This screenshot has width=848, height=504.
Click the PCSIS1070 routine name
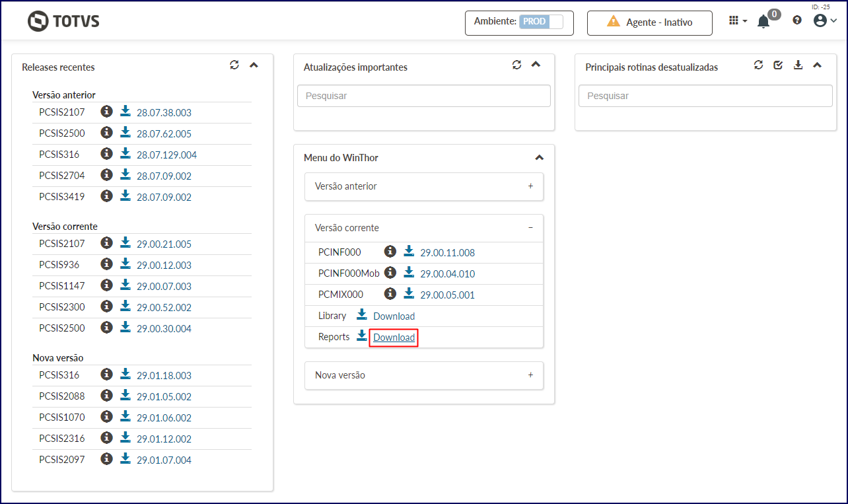point(62,417)
